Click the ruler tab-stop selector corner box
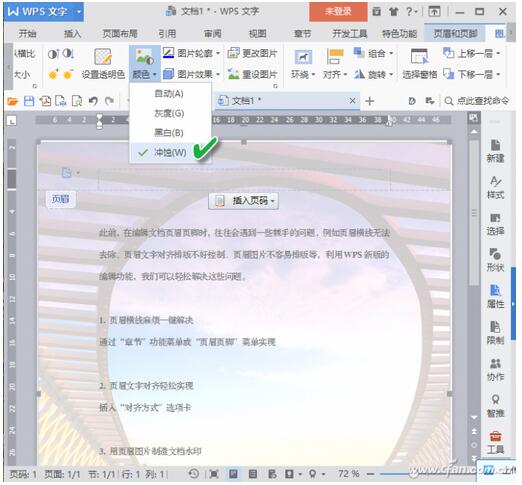Viewport: 522px width, 485px height. [x=12, y=121]
